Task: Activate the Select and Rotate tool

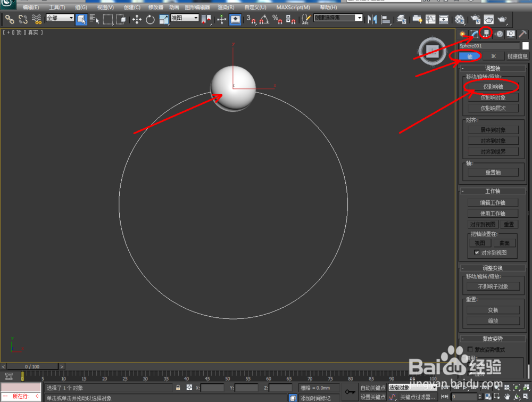Action: point(151,20)
